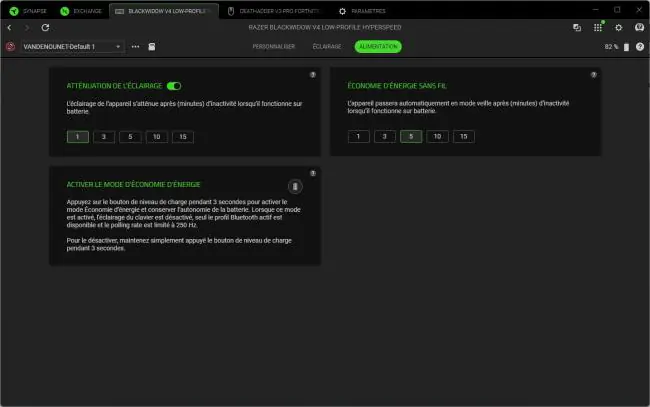Set lighting dimming to 3 minutes
This screenshot has height=407, width=650.
104,137
